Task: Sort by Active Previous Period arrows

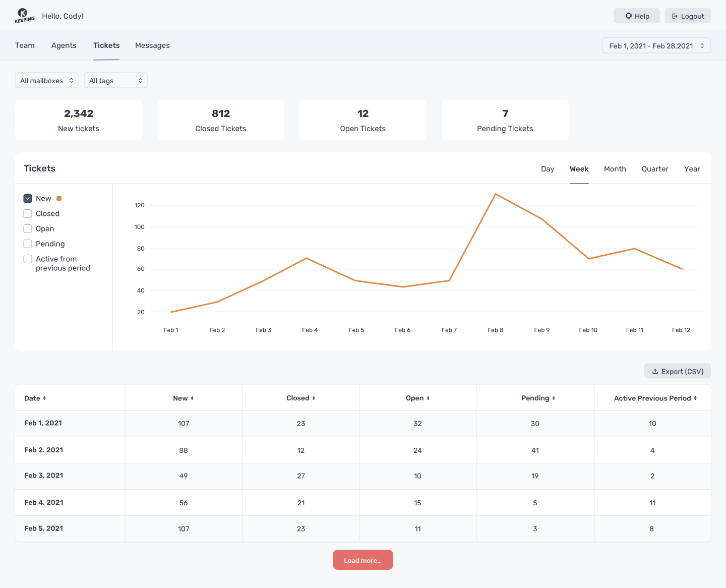Action: pyautogui.click(x=695, y=398)
